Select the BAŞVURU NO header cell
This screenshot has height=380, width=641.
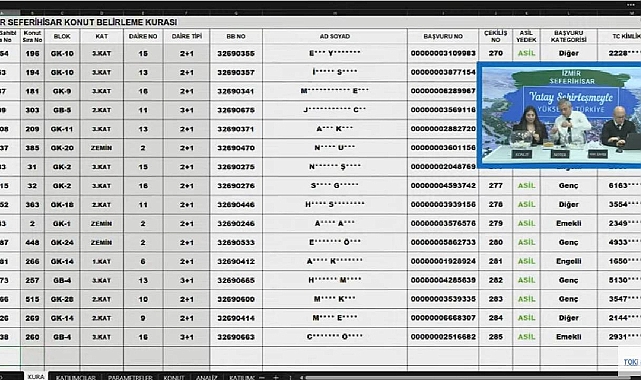tap(443, 36)
